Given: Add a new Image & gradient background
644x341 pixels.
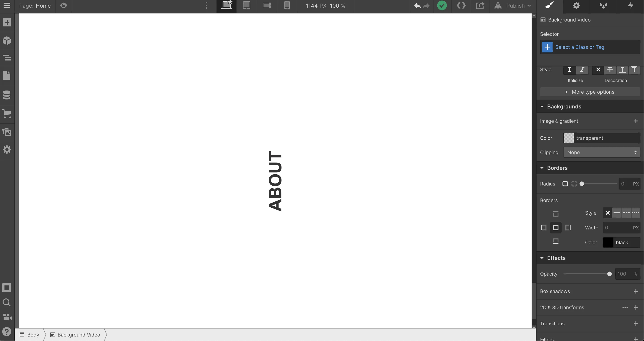Looking at the screenshot, I should point(637,121).
